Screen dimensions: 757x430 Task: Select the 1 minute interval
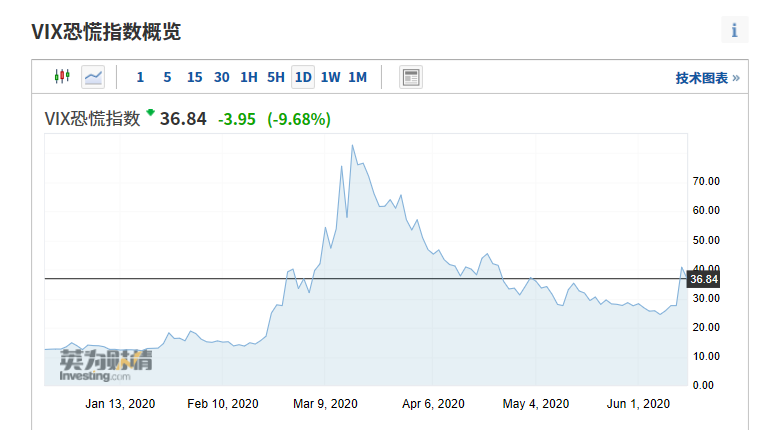[x=140, y=77]
